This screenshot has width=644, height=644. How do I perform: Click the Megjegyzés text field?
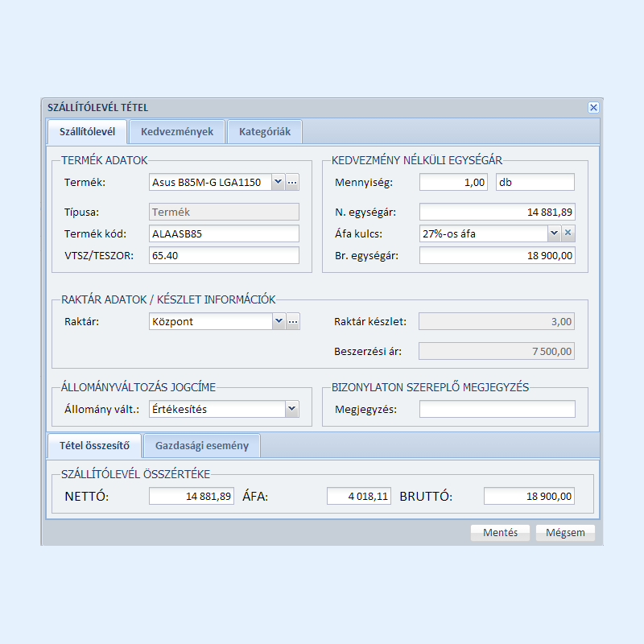coord(497,409)
